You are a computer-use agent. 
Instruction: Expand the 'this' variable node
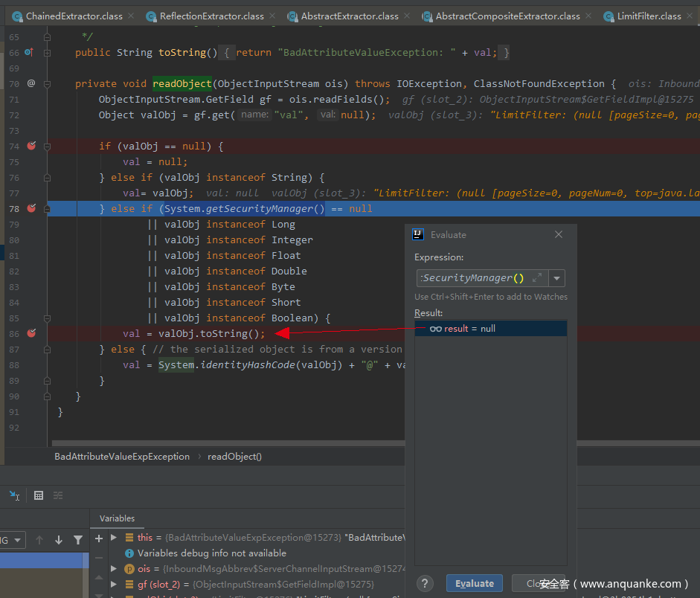click(x=114, y=538)
